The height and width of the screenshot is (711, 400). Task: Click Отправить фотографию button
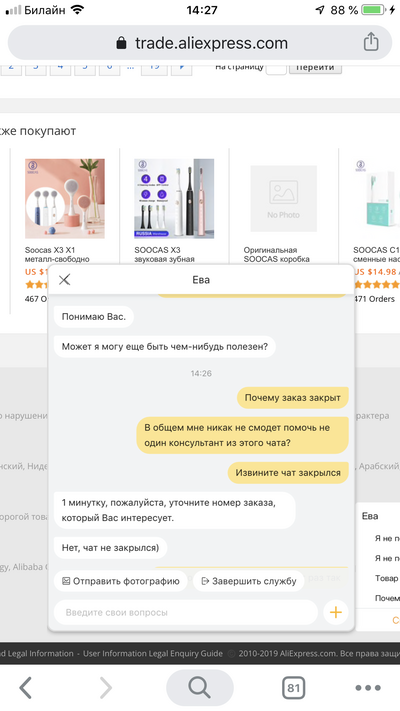click(121, 581)
